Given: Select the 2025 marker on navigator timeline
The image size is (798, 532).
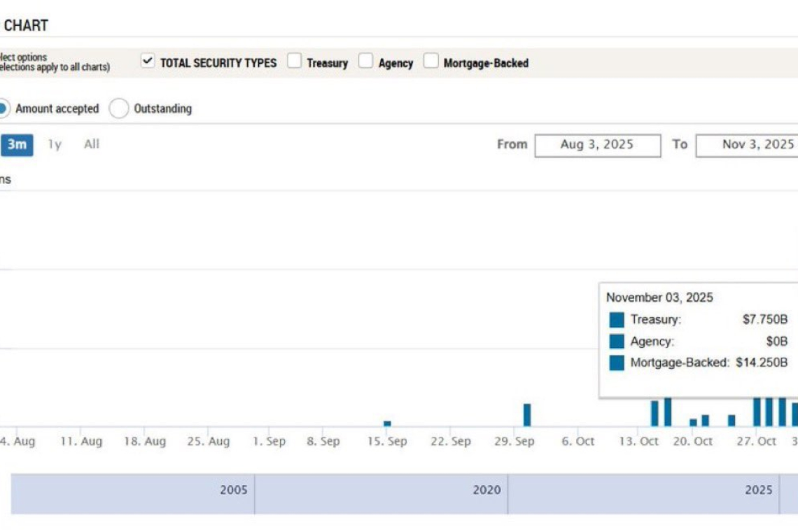Looking at the screenshot, I should tap(759, 490).
